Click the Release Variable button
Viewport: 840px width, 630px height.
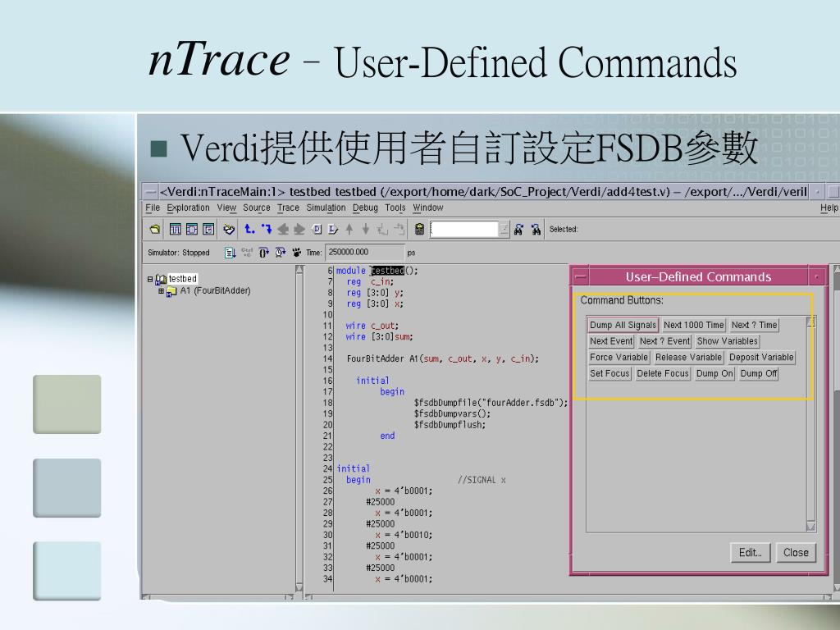click(688, 358)
